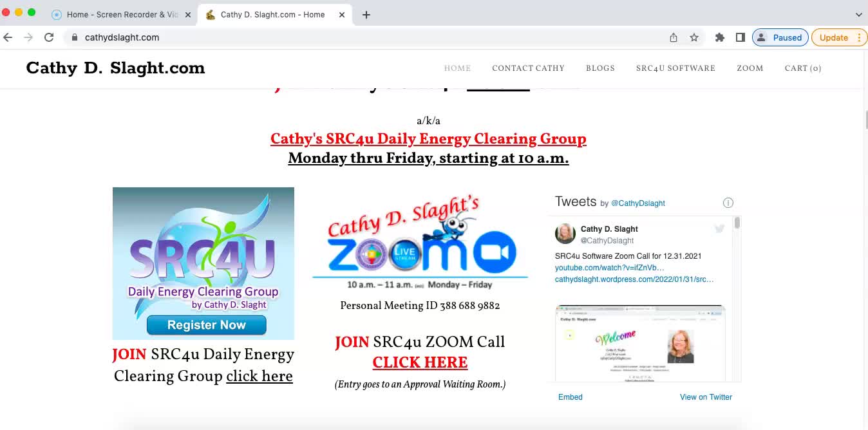Image resolution: width=868 pixels, height=430 pixels.
Task: Click the page vertical scrollbar
Action: coord(865,120)
